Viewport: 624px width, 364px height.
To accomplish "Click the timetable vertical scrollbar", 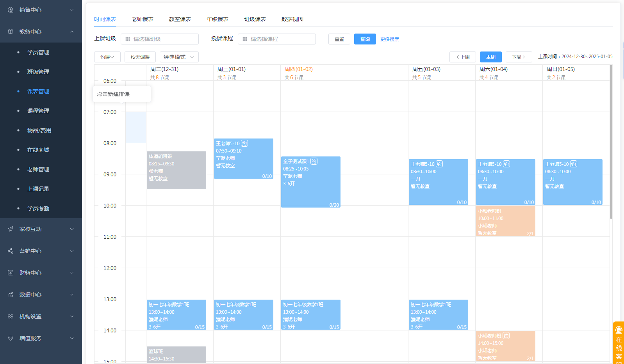I will (611, 142).
